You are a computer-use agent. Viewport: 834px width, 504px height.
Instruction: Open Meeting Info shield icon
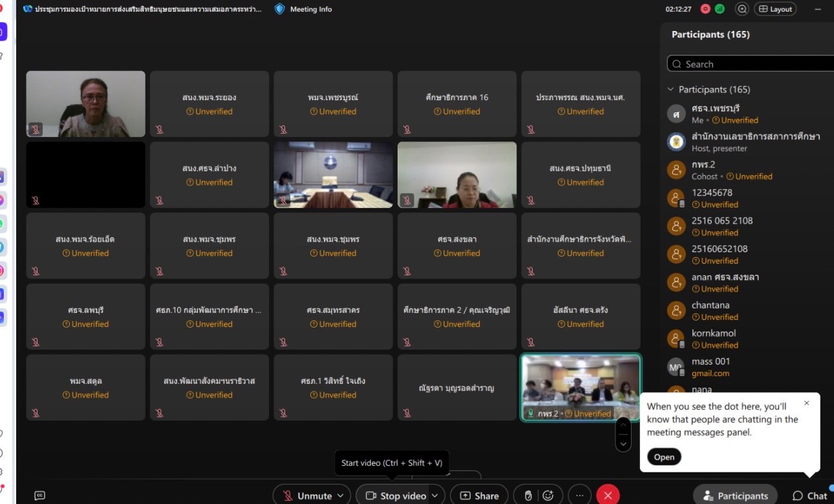[279, 9]
